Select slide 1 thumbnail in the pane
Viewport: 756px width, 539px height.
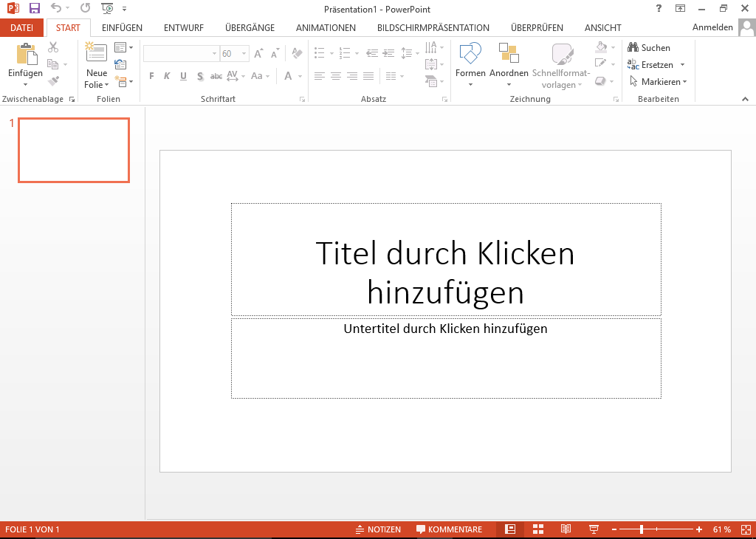[73, 150]
